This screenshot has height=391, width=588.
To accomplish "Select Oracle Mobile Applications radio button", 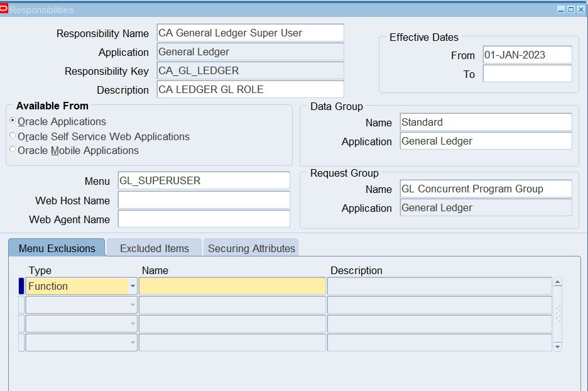I will [x=13, y=150].
